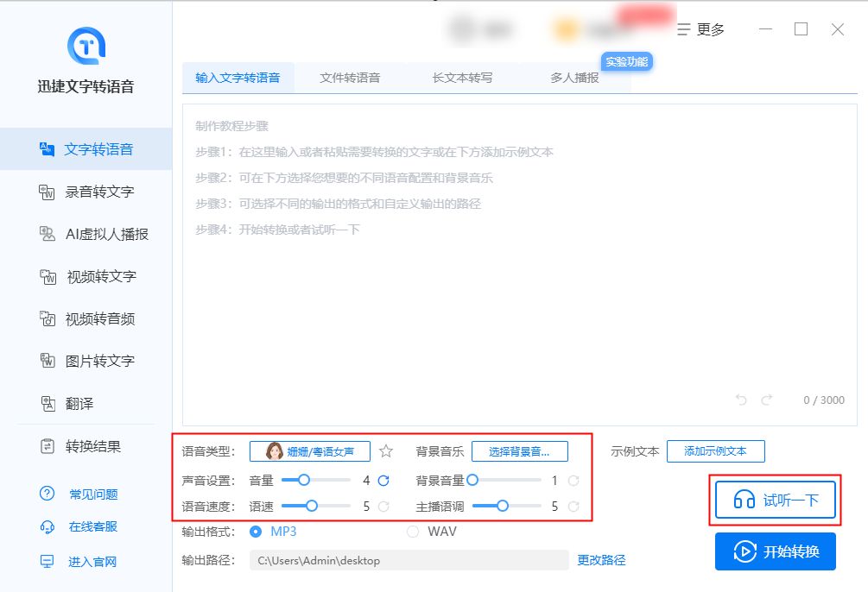The height and width of the screenshot is (592, 868).
Task: Click the 翻译 label in sidebar
Action: (79, 404)
